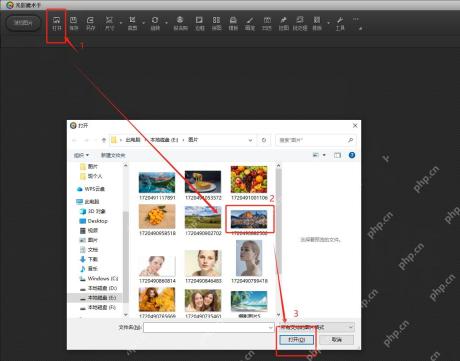Open the 日历 (Calendar) tool
Viewport: 460px width, 361px height.
[x=267, y=24]
